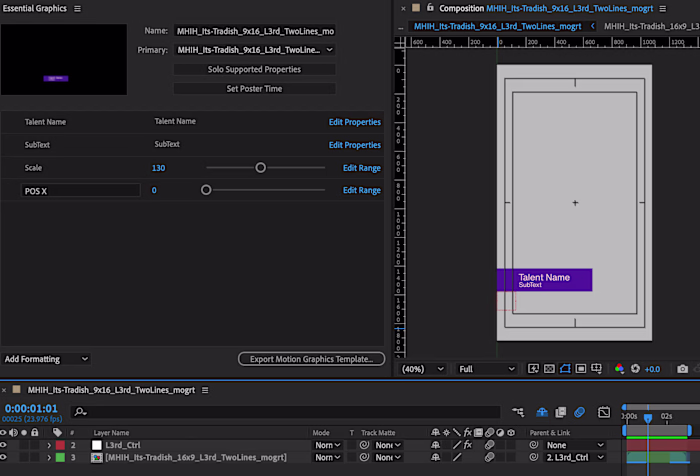Screen dimensions: 700x476
Task: Click the video eye column header
Action: [3, 432]
